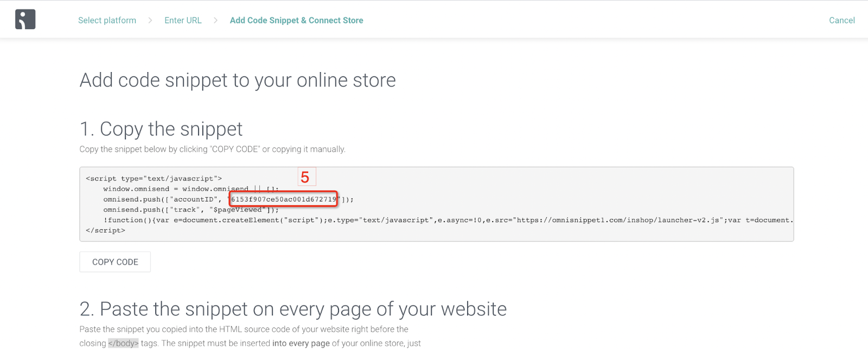The width and height of the screenshot is (868, 349).
Task: Click the COPY CODE button
Action: click(115, 262)
